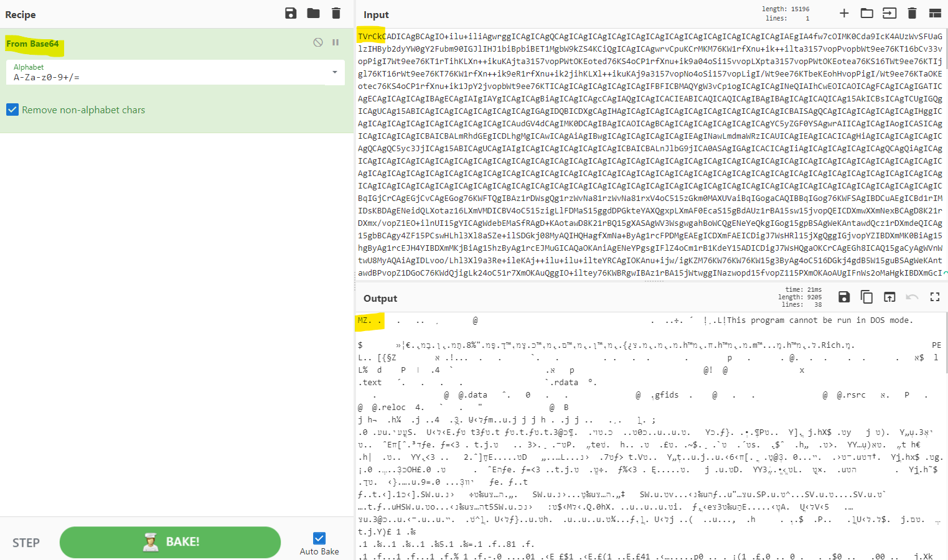The image size is (948, 560).
Task: Clear the recipe with trash icon
Action: point(336,13)
